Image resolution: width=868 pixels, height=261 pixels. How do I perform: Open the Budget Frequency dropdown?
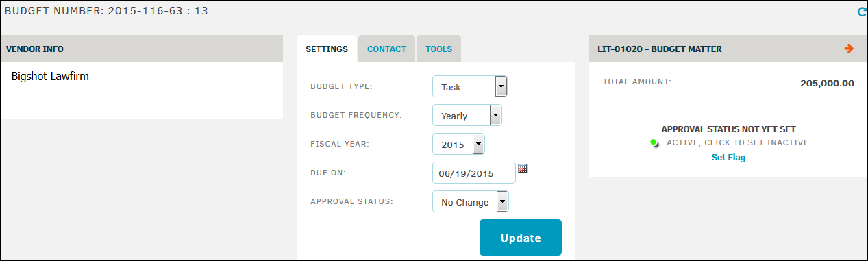click(467, 116)
